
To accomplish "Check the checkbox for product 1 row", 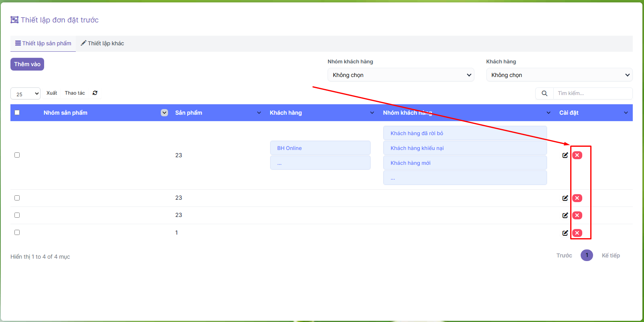I will (17, 233).
